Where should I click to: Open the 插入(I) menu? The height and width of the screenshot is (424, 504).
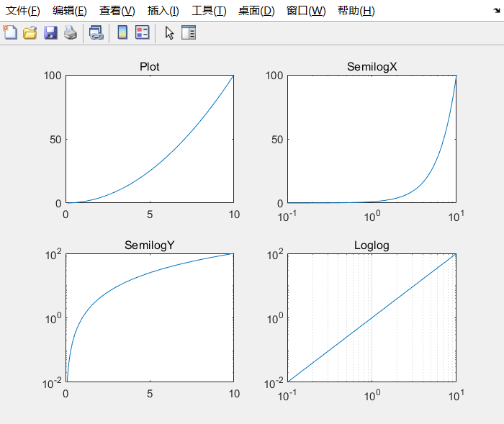click(x=163, y=11)
